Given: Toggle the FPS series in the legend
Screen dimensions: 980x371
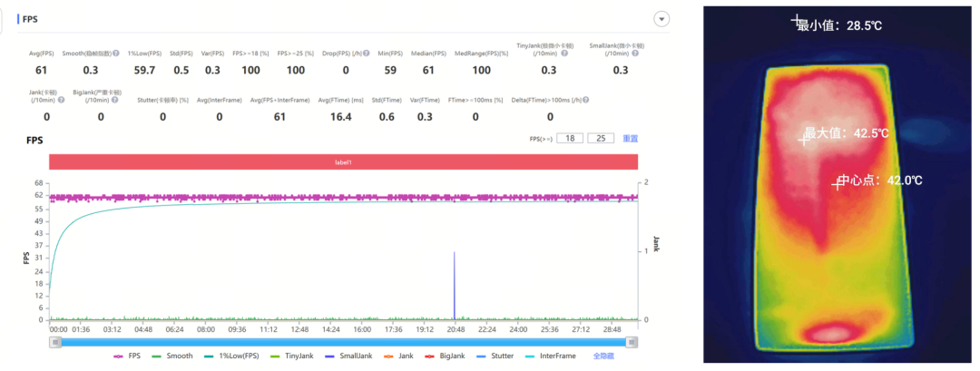Looking at the screenshot, I should [x=127, y=356].
